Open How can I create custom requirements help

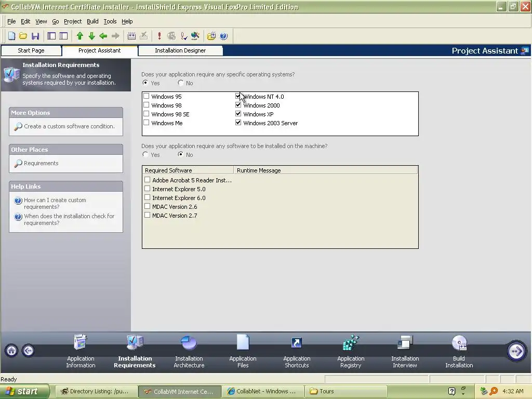click(55, 204)
